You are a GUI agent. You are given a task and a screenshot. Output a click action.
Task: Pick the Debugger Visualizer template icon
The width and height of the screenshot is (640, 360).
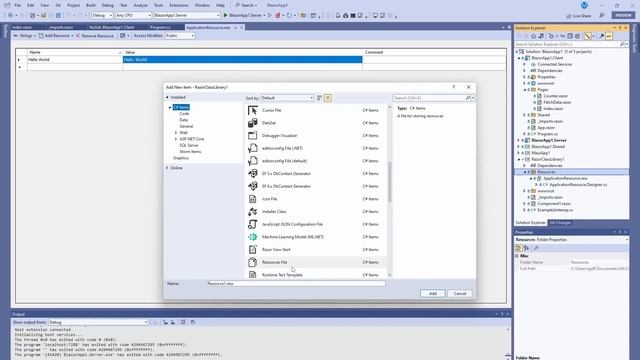tap(253, 136)
